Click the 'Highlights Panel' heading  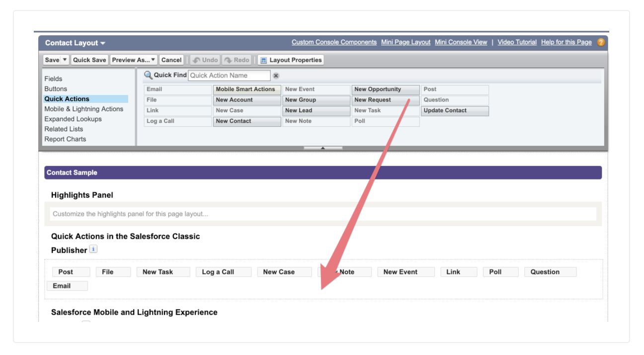click(x=82, y=195)
